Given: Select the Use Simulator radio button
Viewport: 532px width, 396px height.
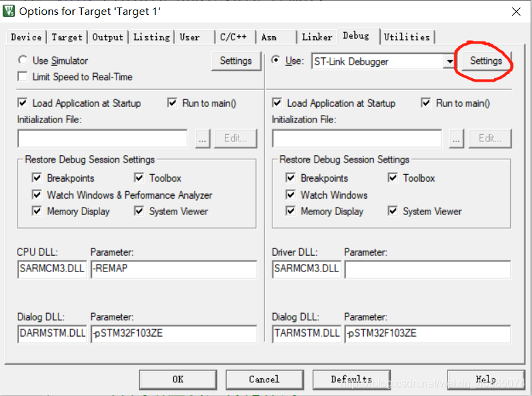Looking at the screenshot, I should (22, 61).
